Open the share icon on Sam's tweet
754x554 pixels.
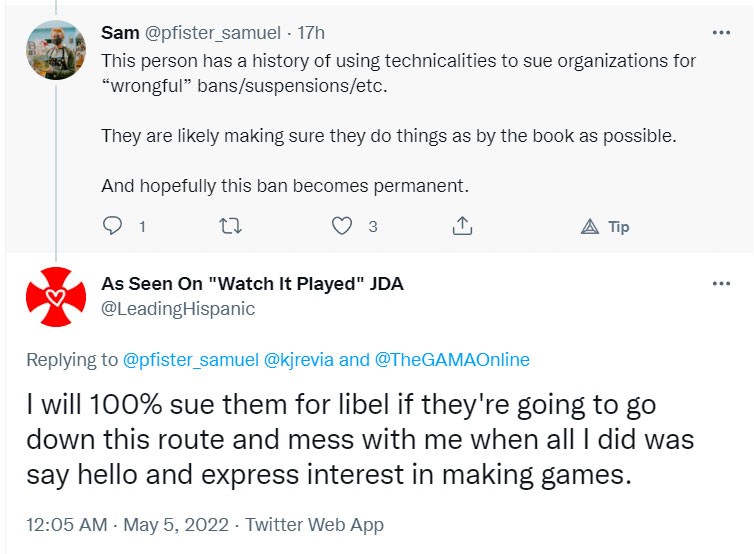coord(462,226)
